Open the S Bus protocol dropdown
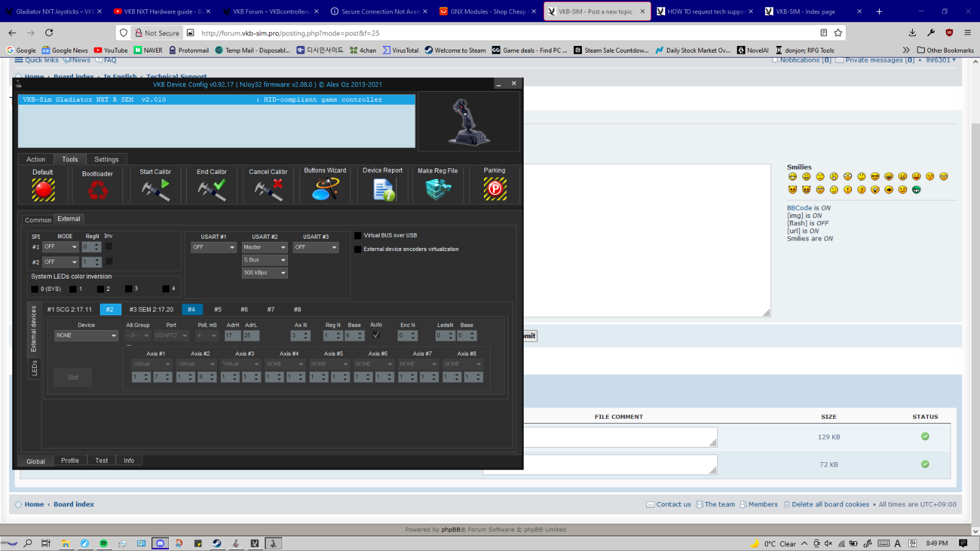The width and height of the screenshot is (980, 551). (x=265, y=260)
